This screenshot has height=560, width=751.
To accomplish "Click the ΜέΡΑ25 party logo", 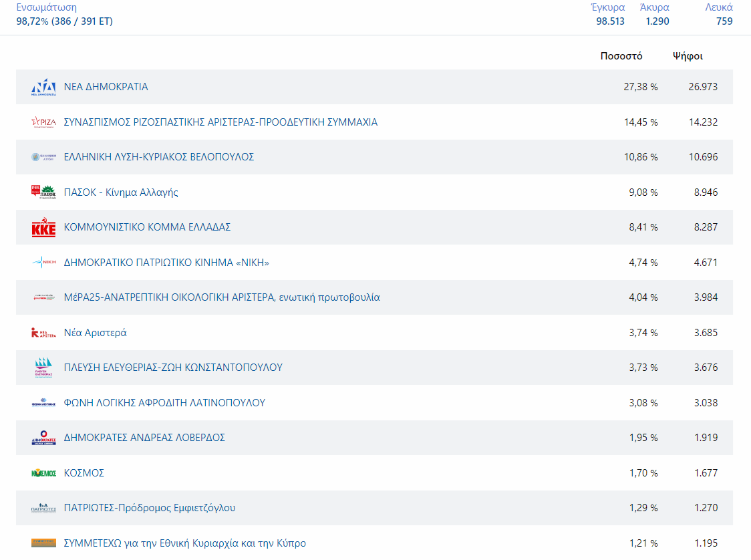I will click(x=43, y=297).
